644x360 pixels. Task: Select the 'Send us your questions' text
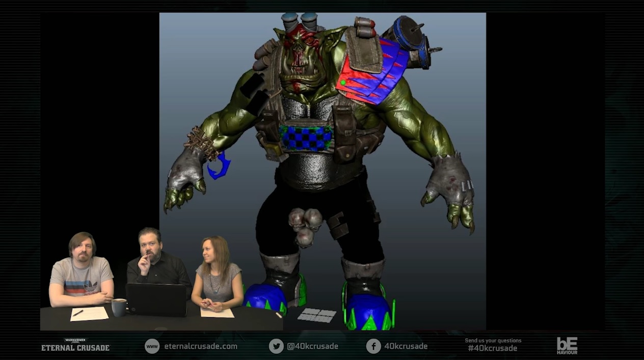point(493,341)
